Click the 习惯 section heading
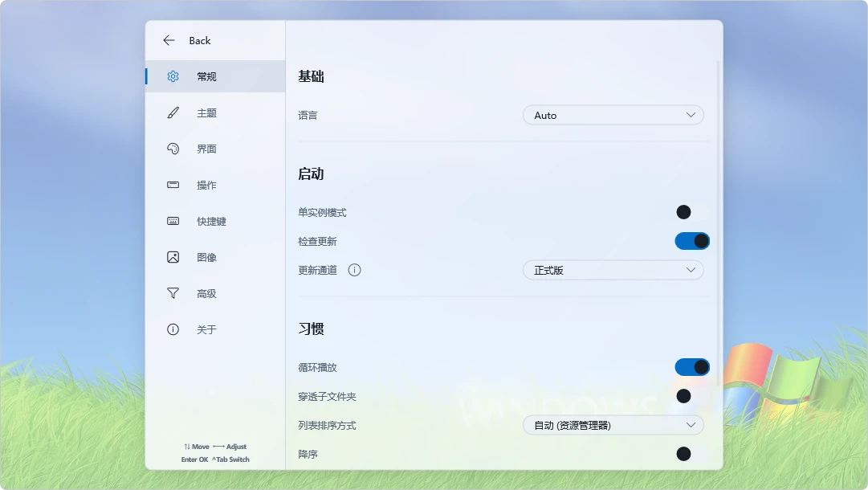The height and width of the screenshot is (490, 868). point(311,329)
